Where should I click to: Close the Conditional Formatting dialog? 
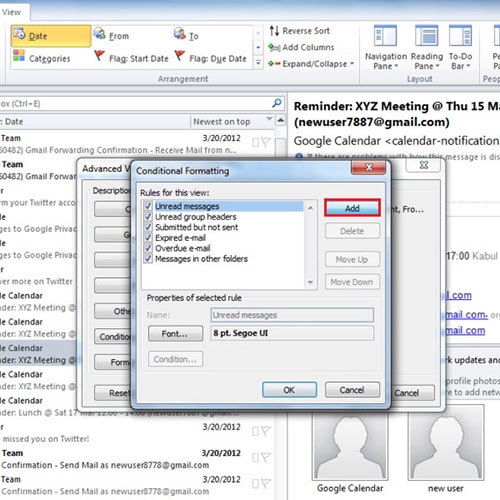pyautogui.click(x=368, y=167)
